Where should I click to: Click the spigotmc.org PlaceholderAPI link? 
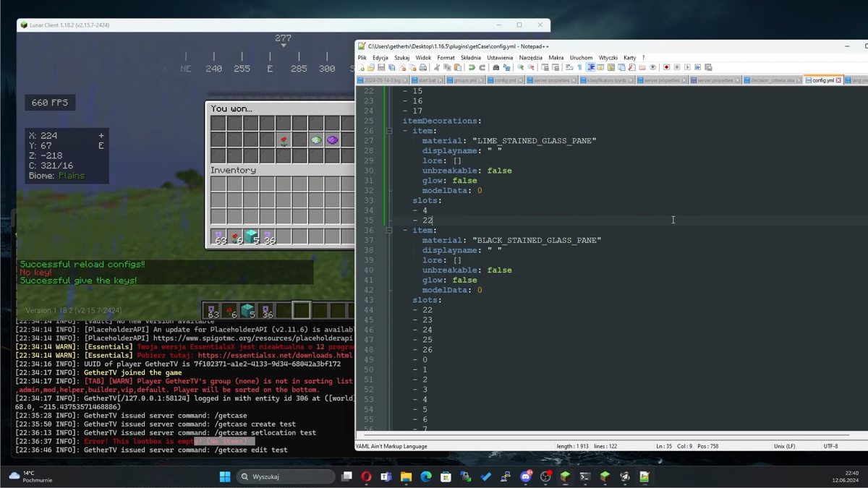253,338
